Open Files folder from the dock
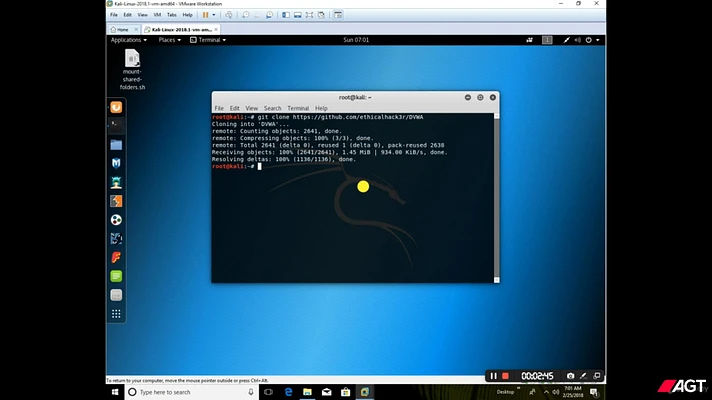The height and width of the screenshot is (400, 712). pos(116,145)
